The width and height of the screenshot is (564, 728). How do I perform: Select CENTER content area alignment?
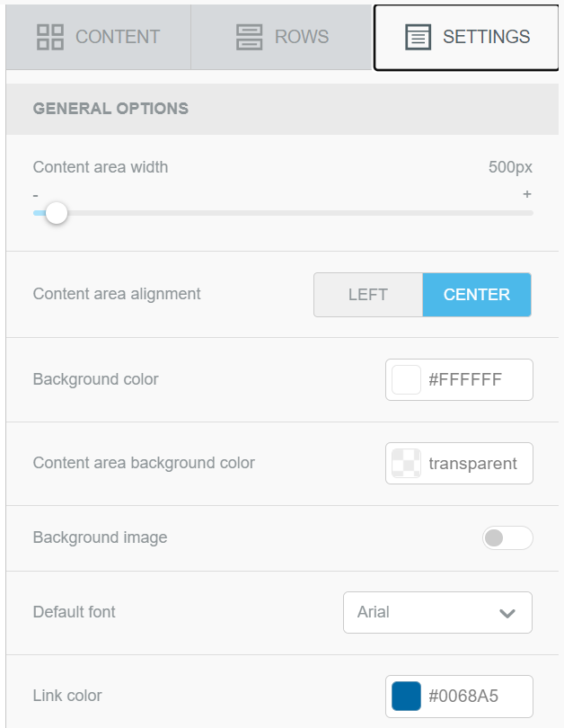click(477, 295)
